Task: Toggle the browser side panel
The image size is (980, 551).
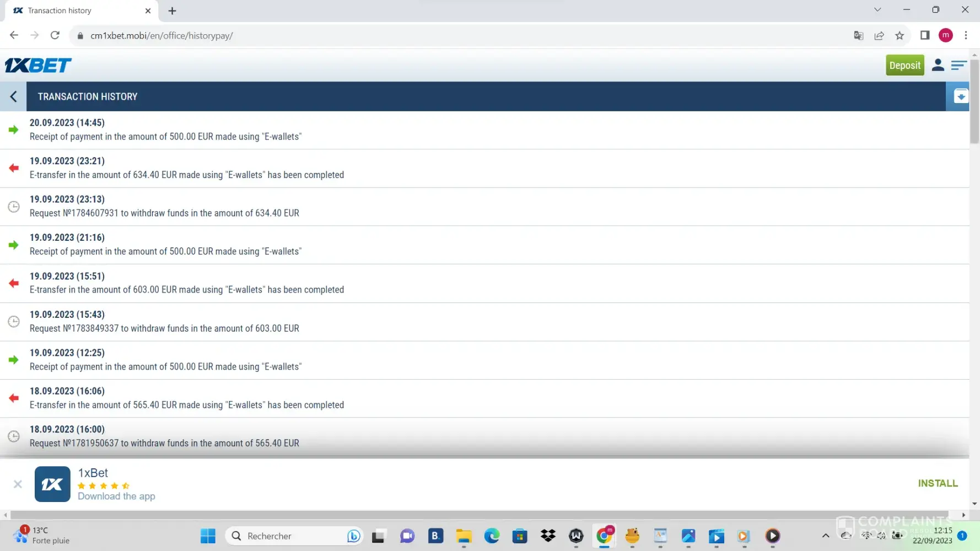Action: point(925,36)
